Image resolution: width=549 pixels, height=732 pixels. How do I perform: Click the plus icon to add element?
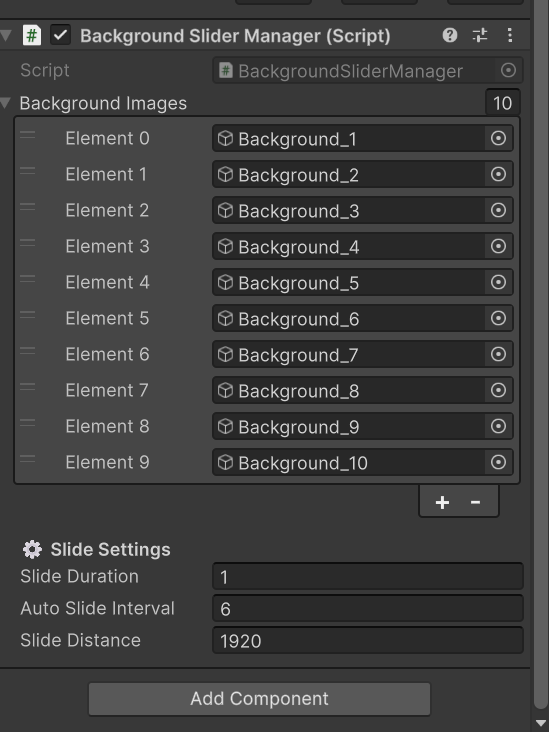coord(442,502)
